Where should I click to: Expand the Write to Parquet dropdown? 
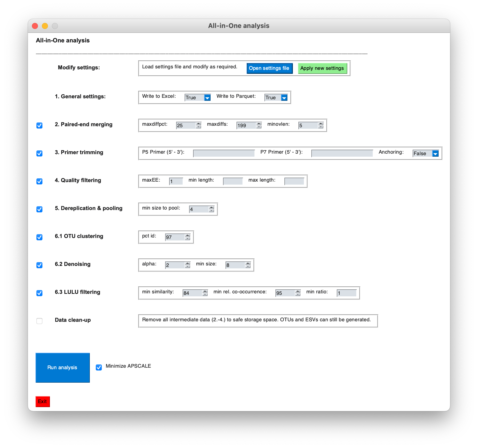[x=284, y=98]
